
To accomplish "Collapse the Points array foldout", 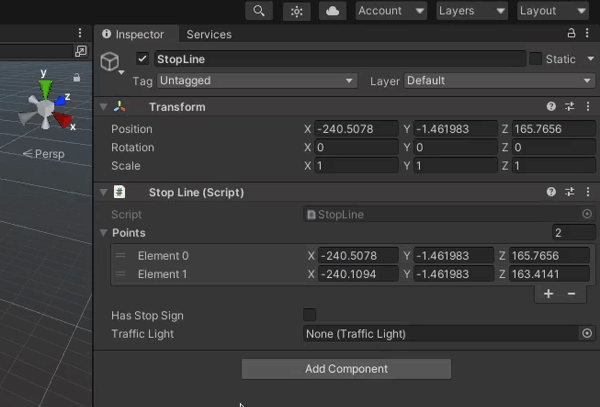I will pos(103,233).
